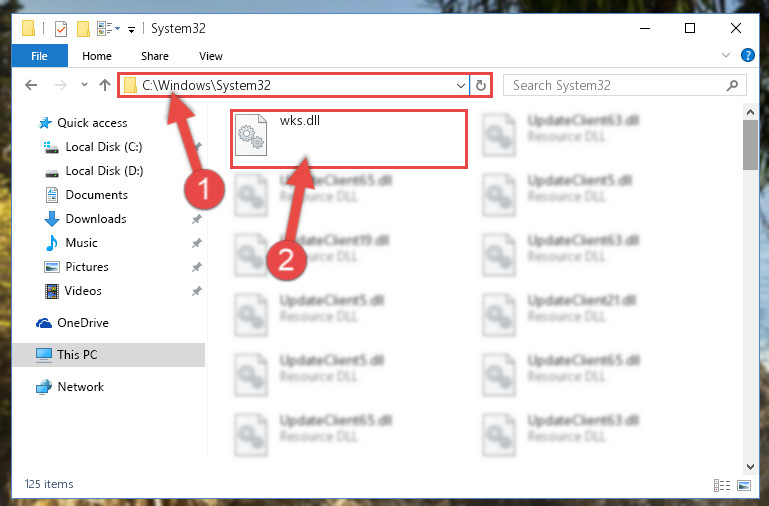Click the magnifier icon in search box
This screenshot has width=769, height=506.
click(x=732, y=85)
